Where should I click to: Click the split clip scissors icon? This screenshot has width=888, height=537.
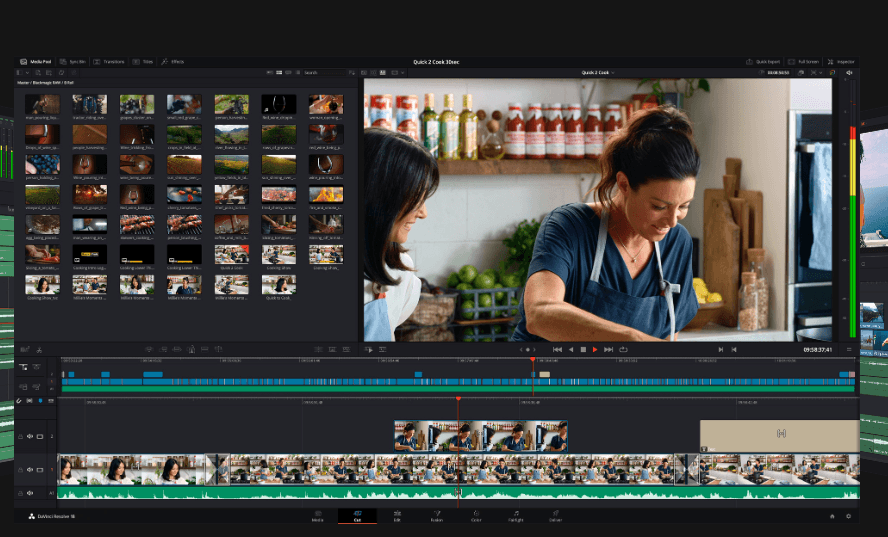click(39, 350)
